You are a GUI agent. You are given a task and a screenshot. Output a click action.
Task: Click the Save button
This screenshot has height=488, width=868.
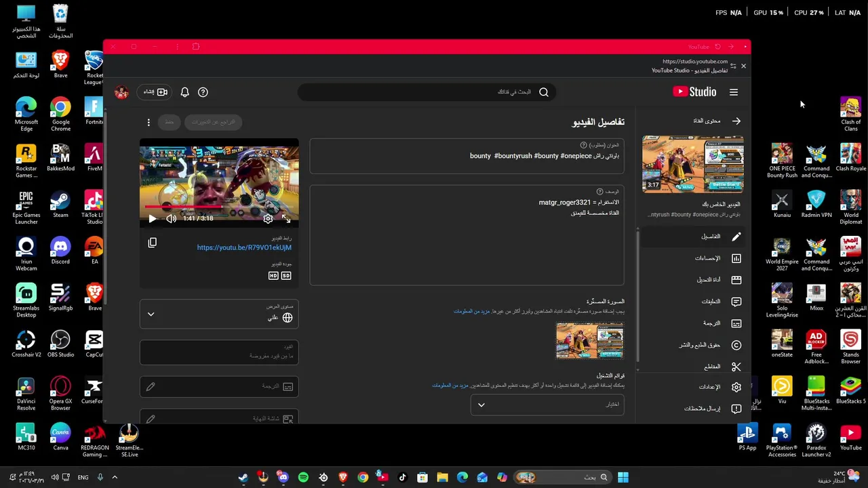point(170,122)
